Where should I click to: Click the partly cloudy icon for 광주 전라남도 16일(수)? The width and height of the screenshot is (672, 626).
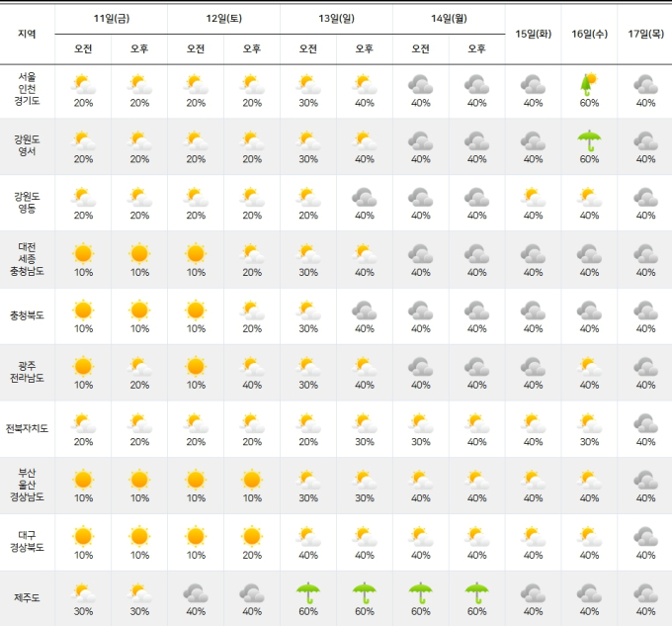tap(589, 367)
